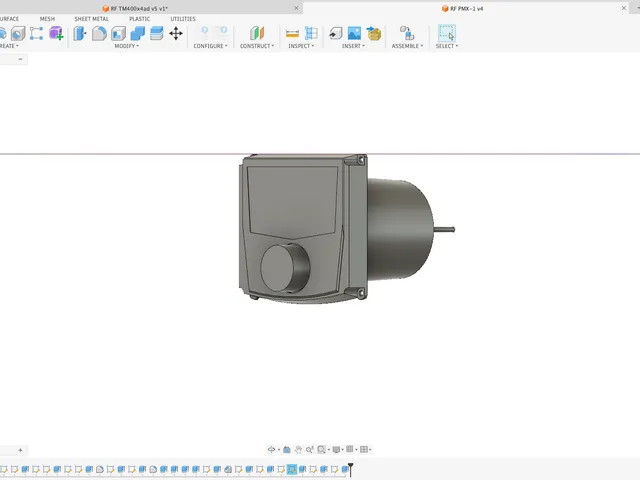Click the Create Sketch rectangle icon
This screenshot has height=480, width=640.
pyautogui.click(x=36, y=33)
